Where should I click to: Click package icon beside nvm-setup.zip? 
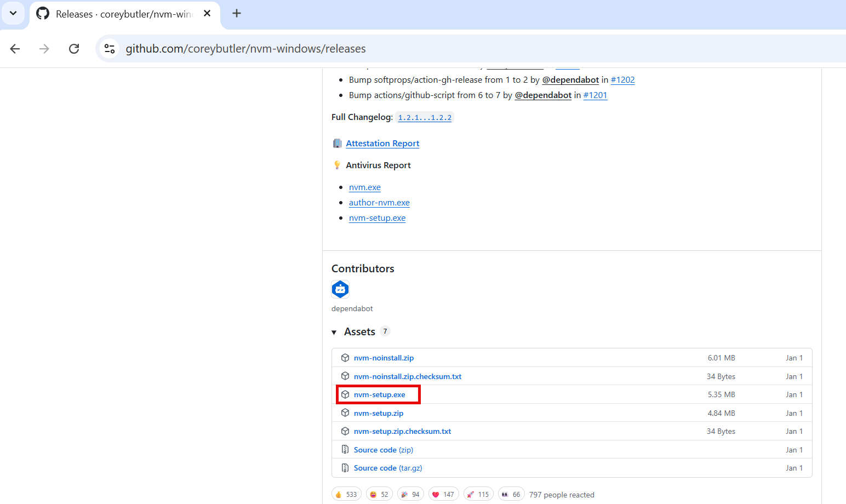point(345,413)
